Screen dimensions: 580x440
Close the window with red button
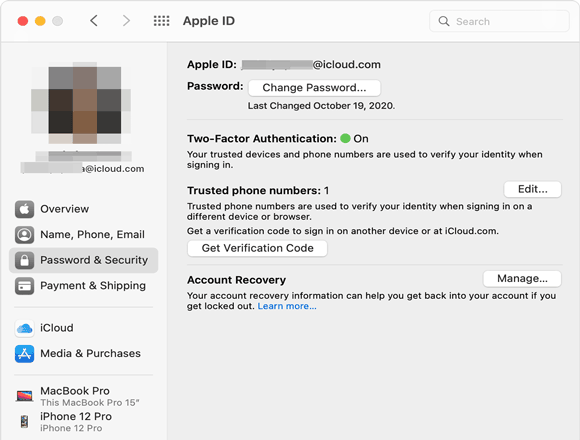point(23,21)
